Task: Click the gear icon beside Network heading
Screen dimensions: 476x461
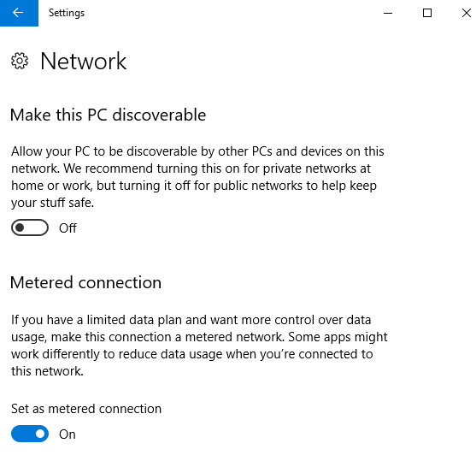Action: pos(20,61)
